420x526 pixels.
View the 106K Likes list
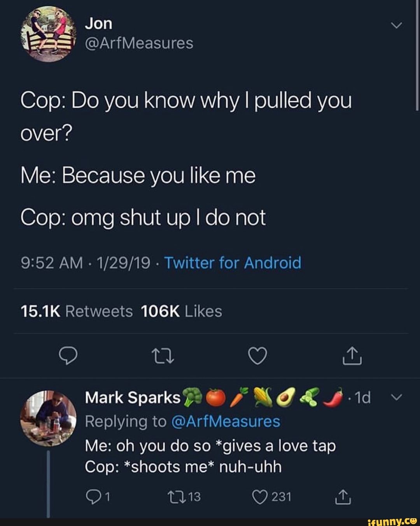182,311
